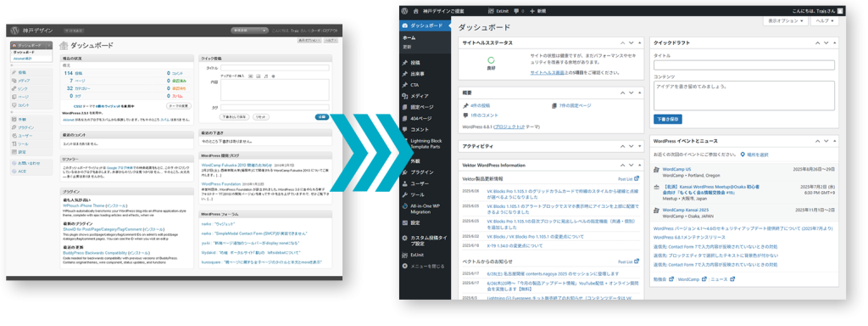Screen dimensions: 868x326
Task: Toggle the サイトヘルスステータス panel triangle
Action: pyautogui.click(x=640, y=42)
